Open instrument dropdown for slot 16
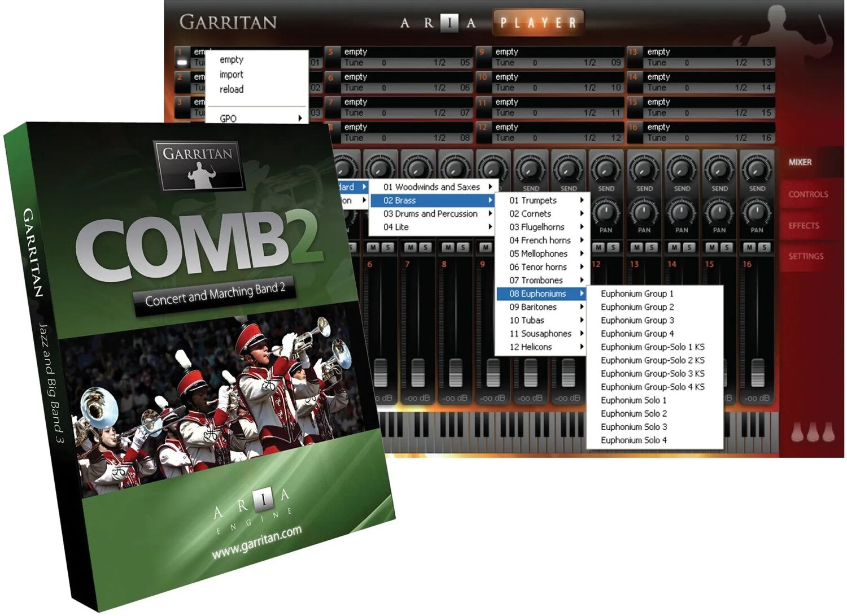 coord(709,127)
